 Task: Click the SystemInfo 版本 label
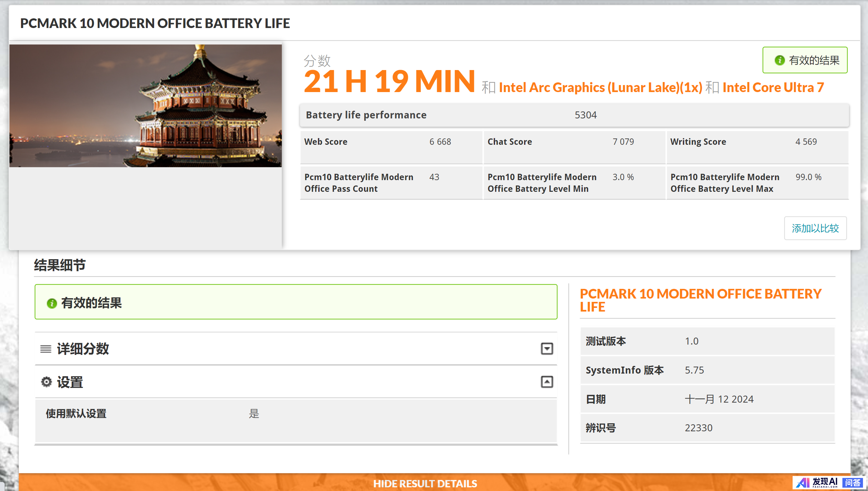coord(624,370)
